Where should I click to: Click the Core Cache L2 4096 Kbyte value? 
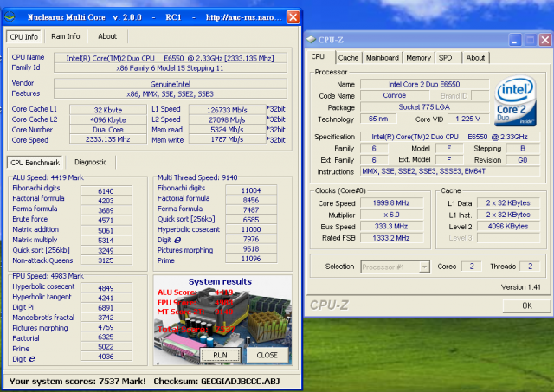pyautogui.click(x=107, y=119)
